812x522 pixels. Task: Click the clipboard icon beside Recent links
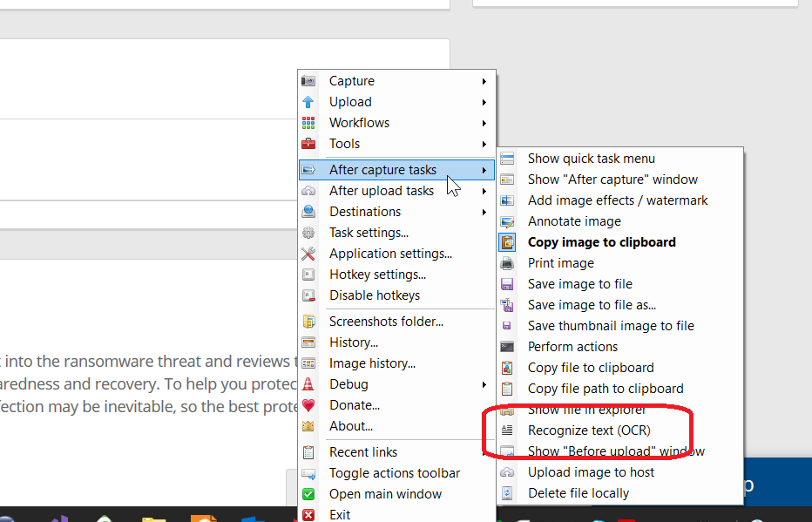tap(308, 452)
